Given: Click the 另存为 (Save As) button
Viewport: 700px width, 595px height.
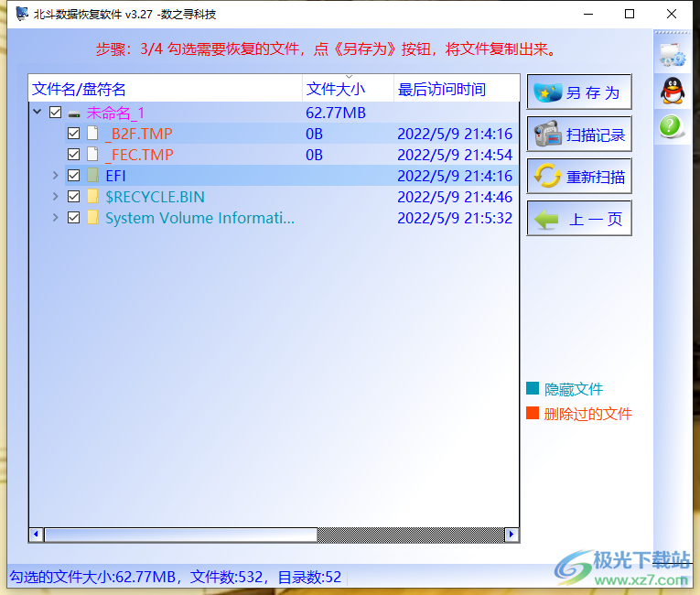Looking at the screenshot, I should [579, 92].
